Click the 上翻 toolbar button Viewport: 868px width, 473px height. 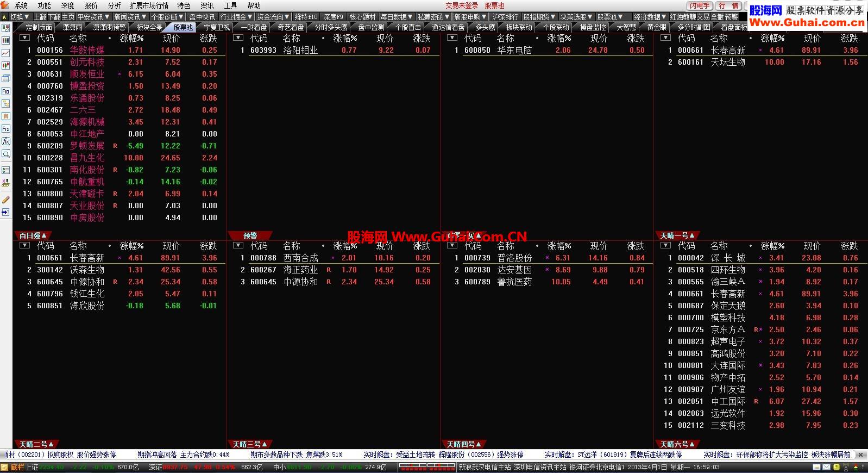[40, 17]
